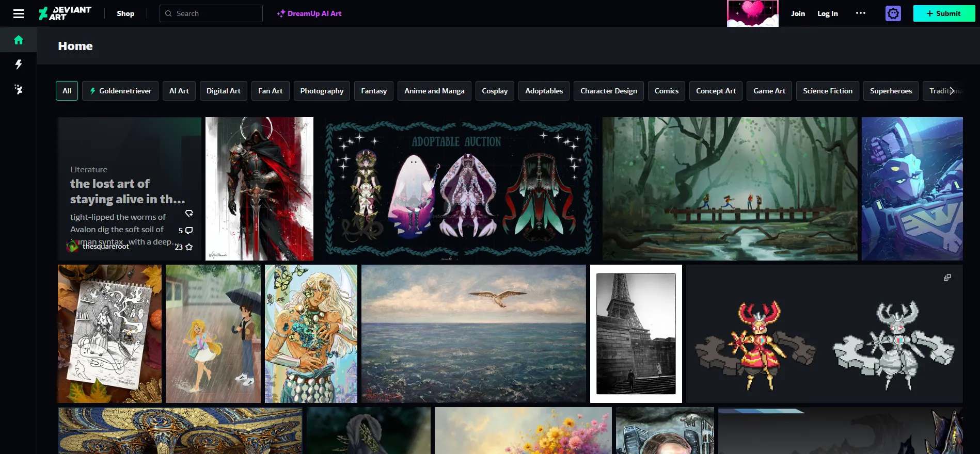Screen dimensions: 980x454
Task: Select the Adoptables topic chip
Action: [544, 91]
